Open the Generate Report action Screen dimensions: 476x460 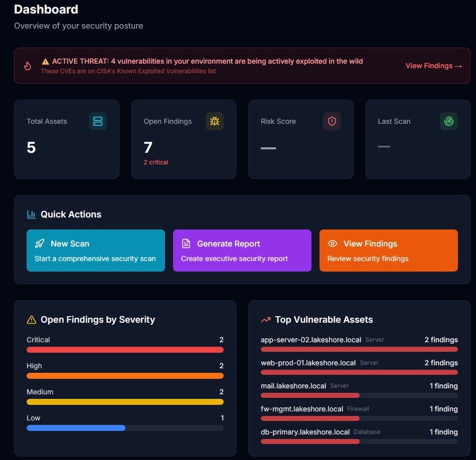point(242,251)
